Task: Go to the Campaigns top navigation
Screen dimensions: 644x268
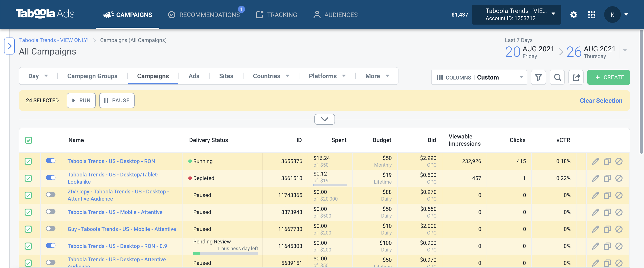Action: click(127, 15)
